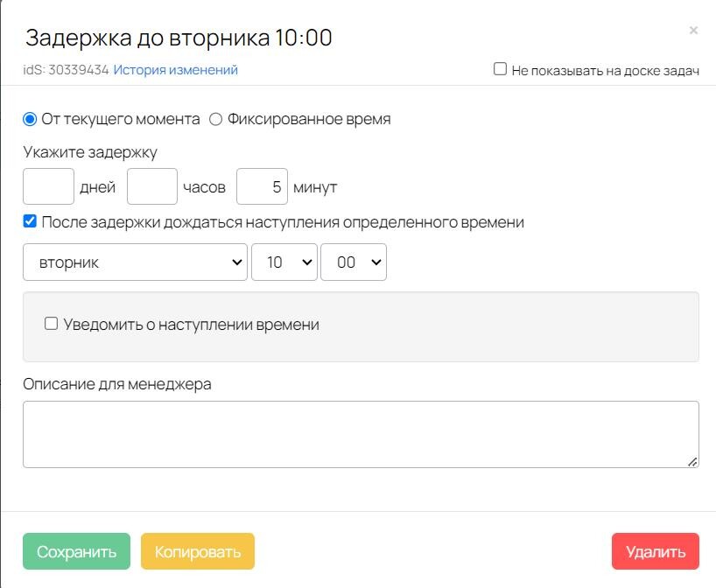This screenshot has height=588, width=716.
Task: Open the hour dropdown showing 10
Action: click(284, 262)
